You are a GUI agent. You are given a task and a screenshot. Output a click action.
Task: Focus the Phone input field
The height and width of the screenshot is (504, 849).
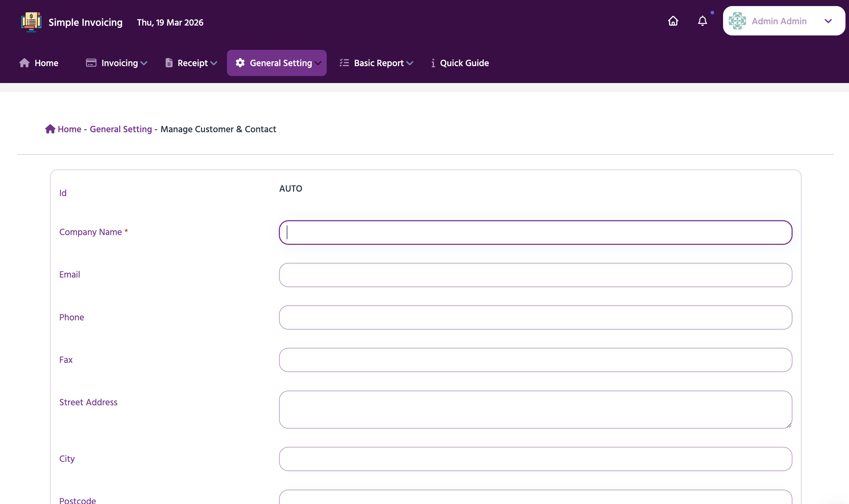[x=535, y=317]
